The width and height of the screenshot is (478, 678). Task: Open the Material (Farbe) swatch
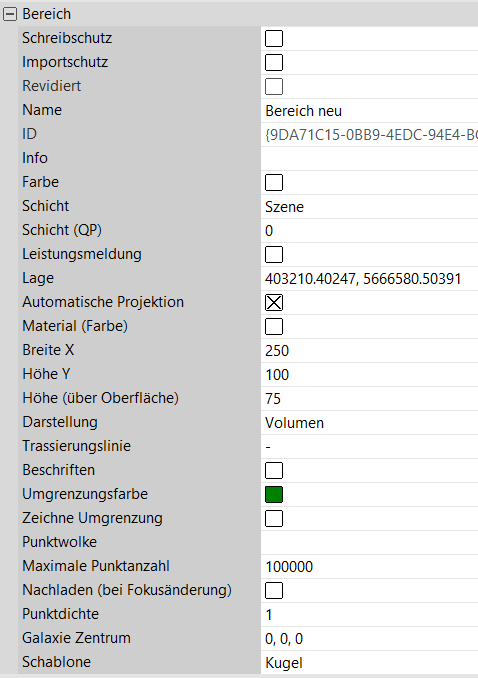274,326
